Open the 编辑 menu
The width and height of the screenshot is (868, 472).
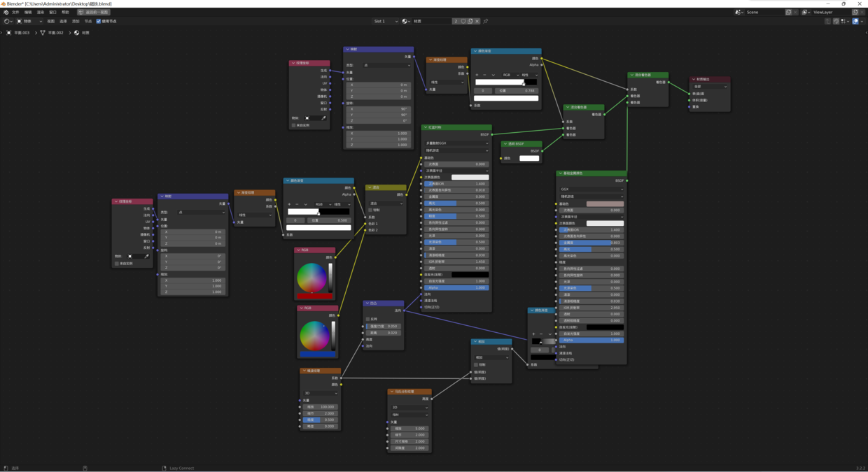point(28,12)
